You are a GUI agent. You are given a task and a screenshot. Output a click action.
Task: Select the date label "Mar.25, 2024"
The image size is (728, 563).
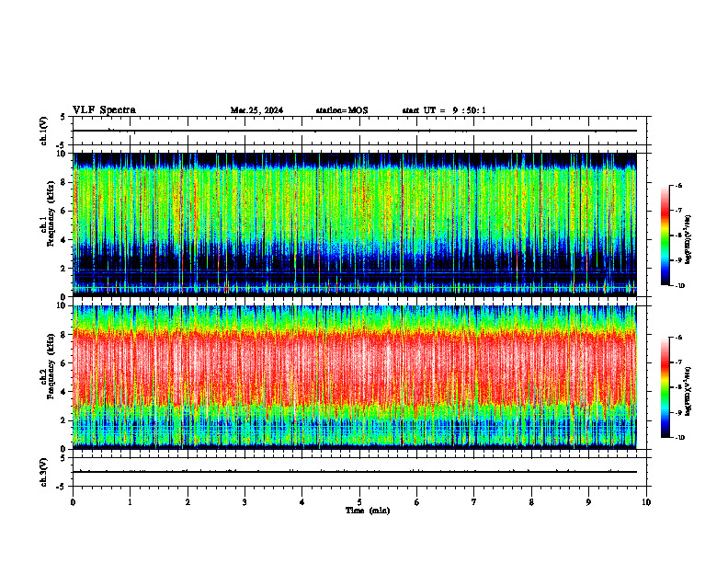[x=256, y=110]
